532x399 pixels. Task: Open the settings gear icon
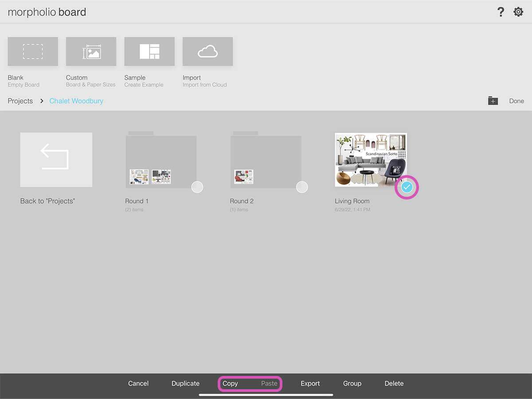(518, 12)
